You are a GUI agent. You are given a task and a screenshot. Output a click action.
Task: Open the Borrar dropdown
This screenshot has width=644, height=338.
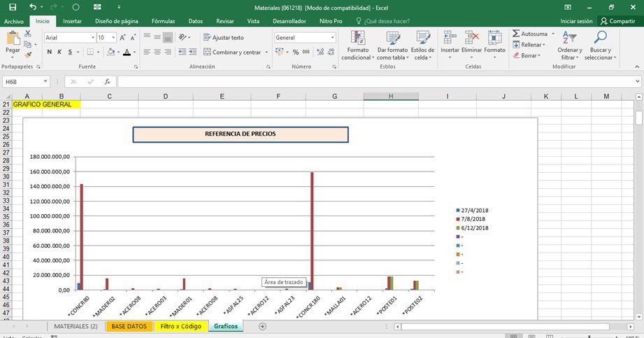pos(527,55)
